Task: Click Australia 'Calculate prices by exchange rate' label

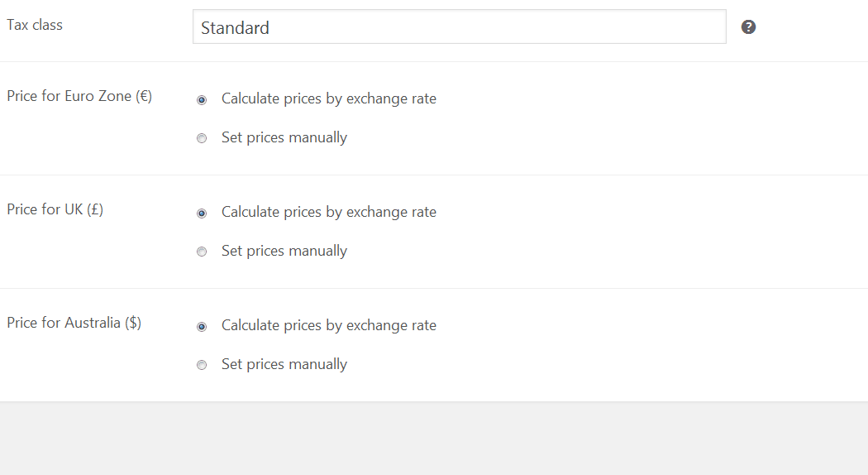Action: (x=328, y=326)
